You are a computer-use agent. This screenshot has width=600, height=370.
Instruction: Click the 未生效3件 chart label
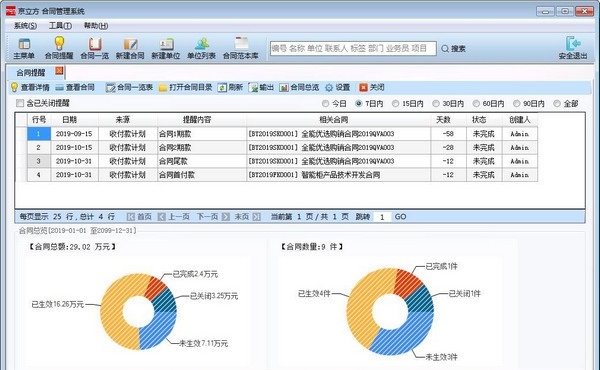441,357
